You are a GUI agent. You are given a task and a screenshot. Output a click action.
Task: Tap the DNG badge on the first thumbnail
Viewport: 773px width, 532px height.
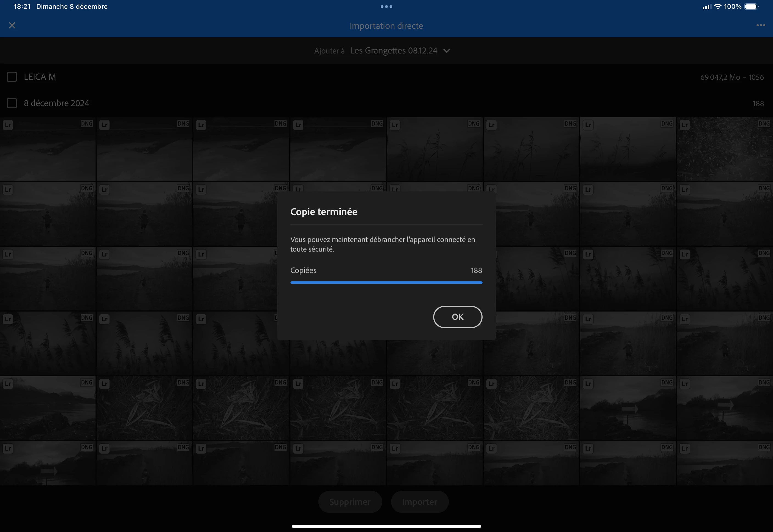coord(87,124)
